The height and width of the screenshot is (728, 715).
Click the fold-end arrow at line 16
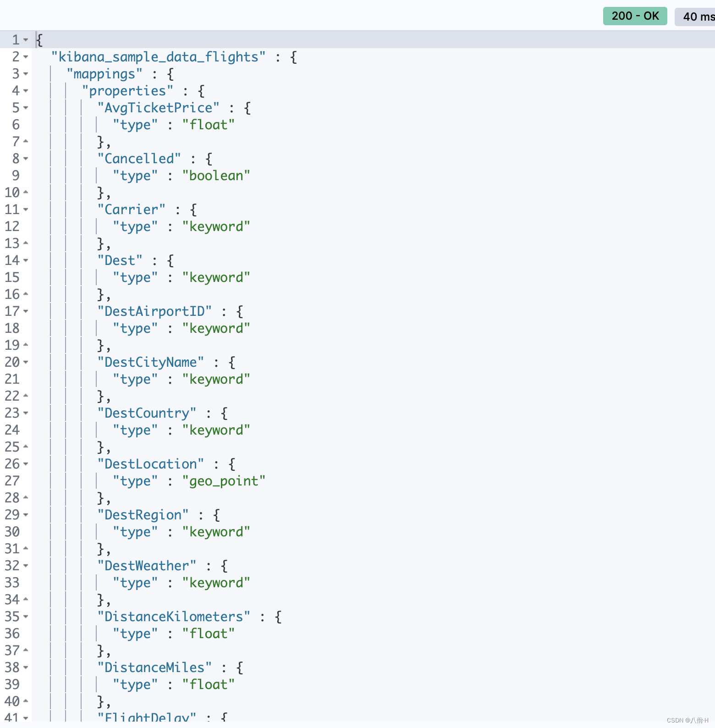pos(26,294)
